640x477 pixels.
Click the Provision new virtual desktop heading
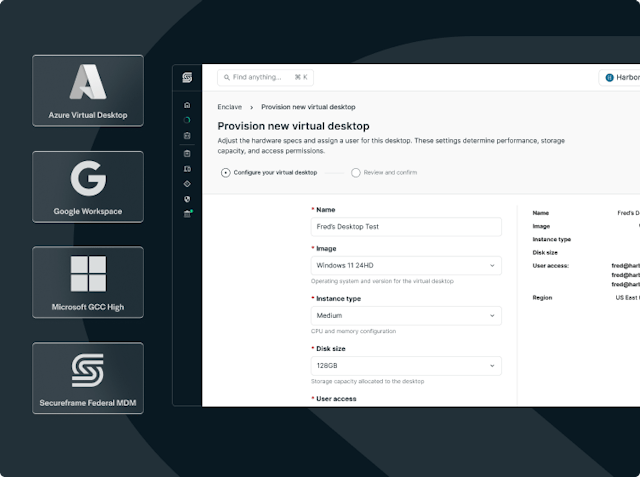pyautogui.click(x=293, y=126)
